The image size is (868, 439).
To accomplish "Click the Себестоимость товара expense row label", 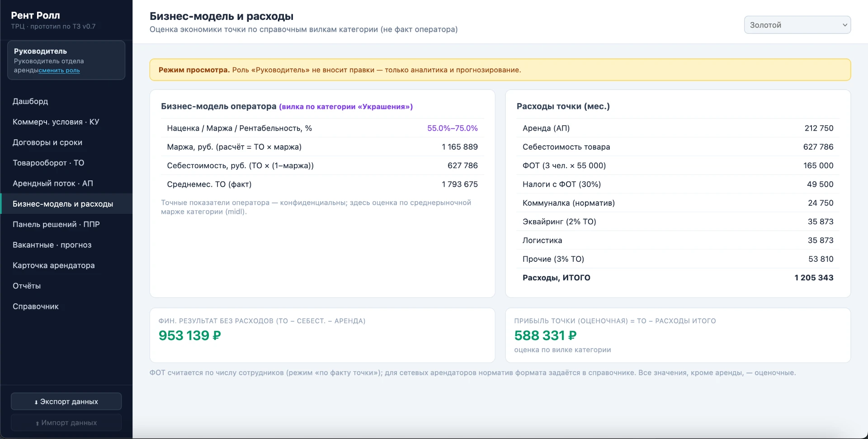I will click(x=566, y=147).
